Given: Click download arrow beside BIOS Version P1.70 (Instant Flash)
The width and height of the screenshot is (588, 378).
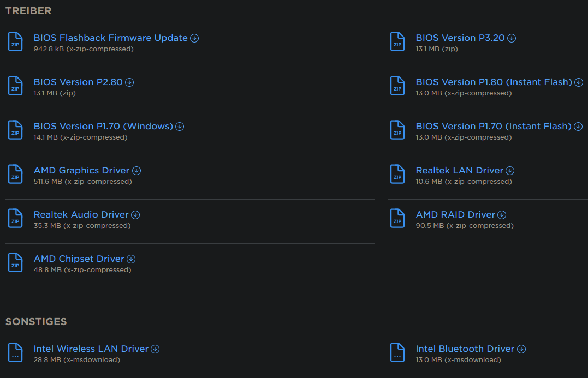Looking at the screenshot, I should [x=578, y=127].
